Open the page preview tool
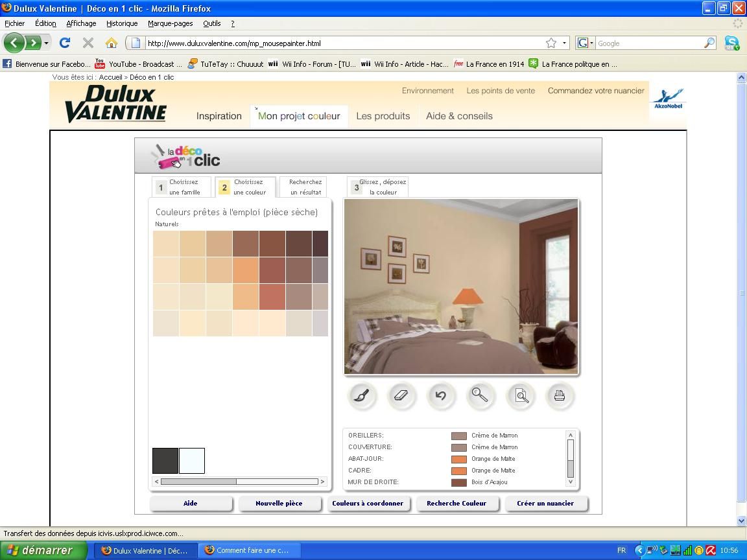 click(x=521, y=395)
